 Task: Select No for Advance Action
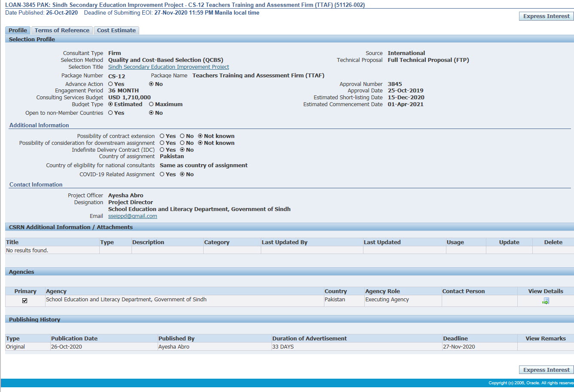[151, 84]
